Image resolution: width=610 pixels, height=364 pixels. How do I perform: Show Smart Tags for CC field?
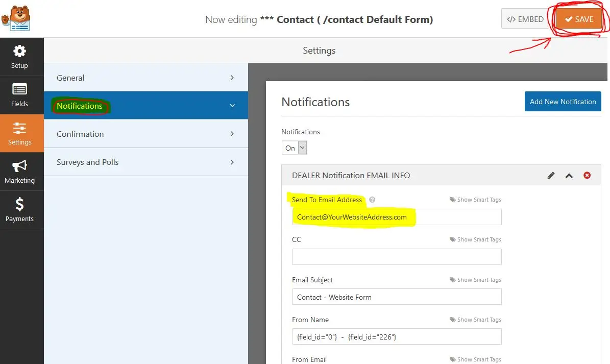pos(475,239)
